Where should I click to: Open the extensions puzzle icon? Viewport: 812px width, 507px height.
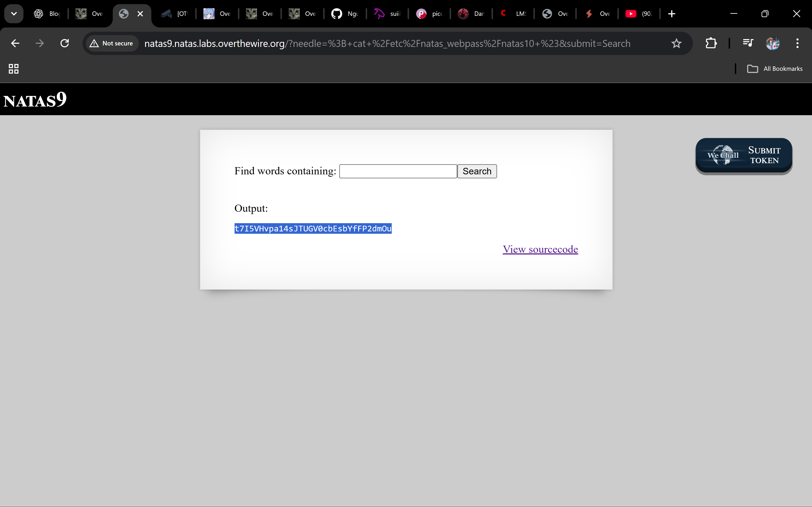(711, 43)
